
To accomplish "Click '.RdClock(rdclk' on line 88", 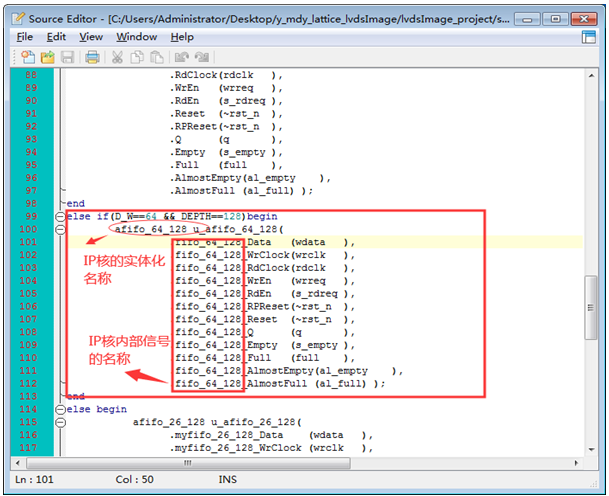I will tap(211, 75).
